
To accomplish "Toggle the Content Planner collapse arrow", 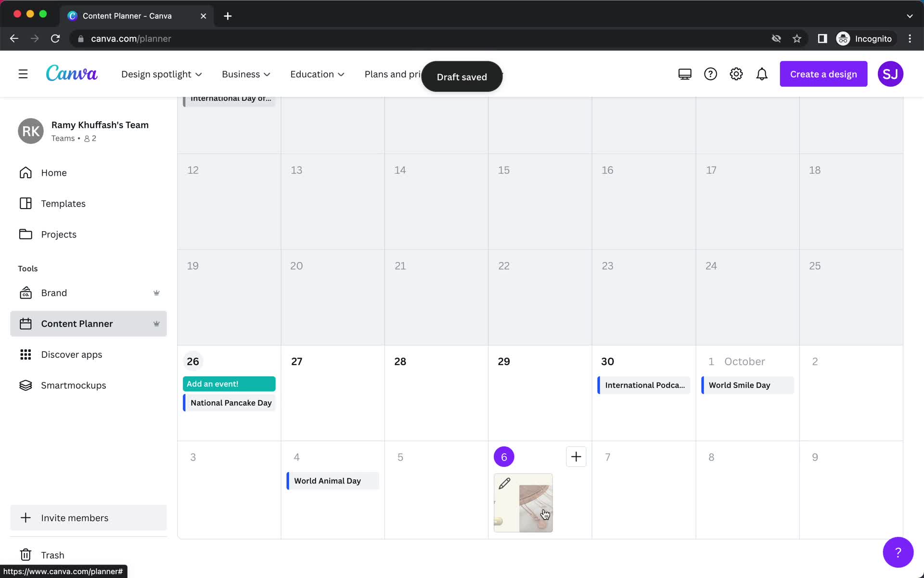I will click(156, 323).
